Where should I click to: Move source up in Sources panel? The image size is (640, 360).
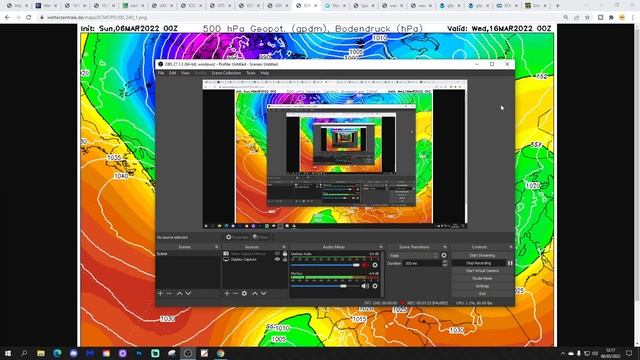tap(255, 293)
